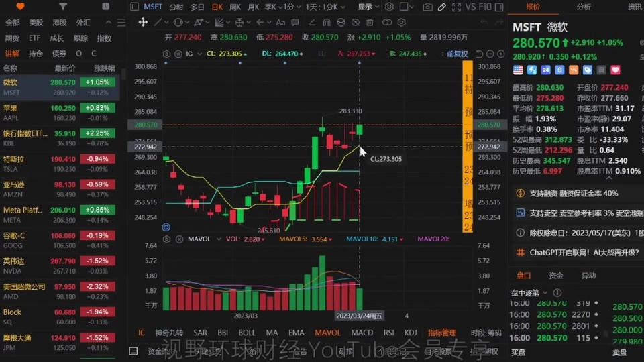Viewport: 644px width, 362px height.
Task: Expand the MAVOL indicator dropdown
Action: (219, 239)
